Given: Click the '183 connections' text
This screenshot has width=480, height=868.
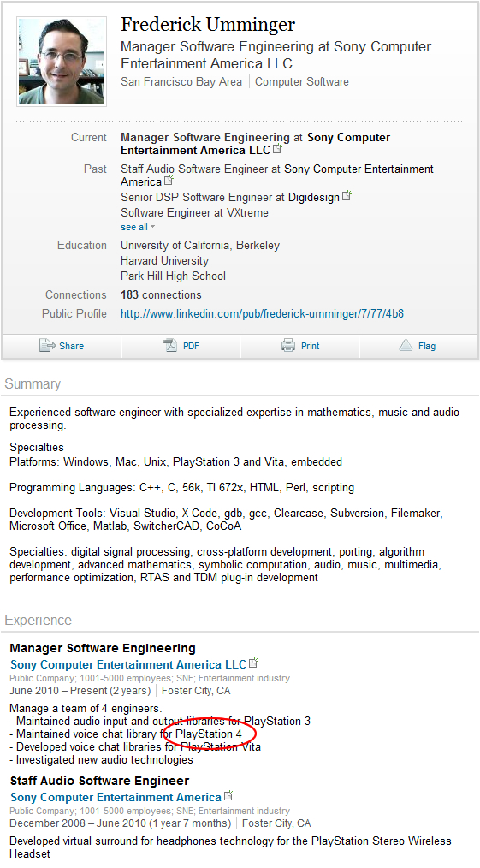Looking at the screenshot, I should (161, 295).
